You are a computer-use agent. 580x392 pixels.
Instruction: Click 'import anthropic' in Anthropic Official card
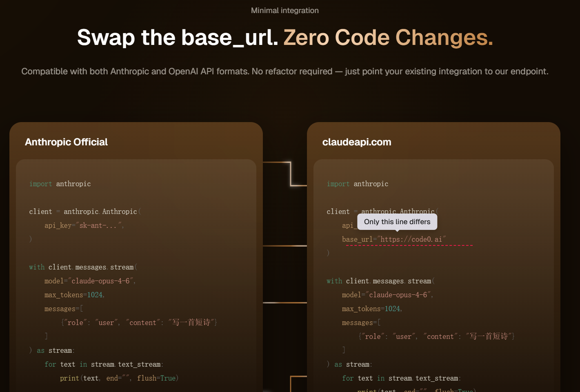tap(60, 184)
